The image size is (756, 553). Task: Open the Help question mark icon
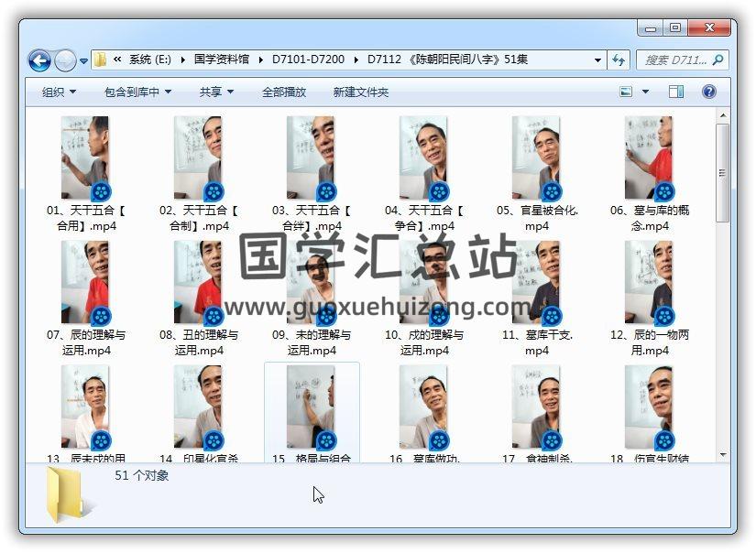(x=708, y=92)
